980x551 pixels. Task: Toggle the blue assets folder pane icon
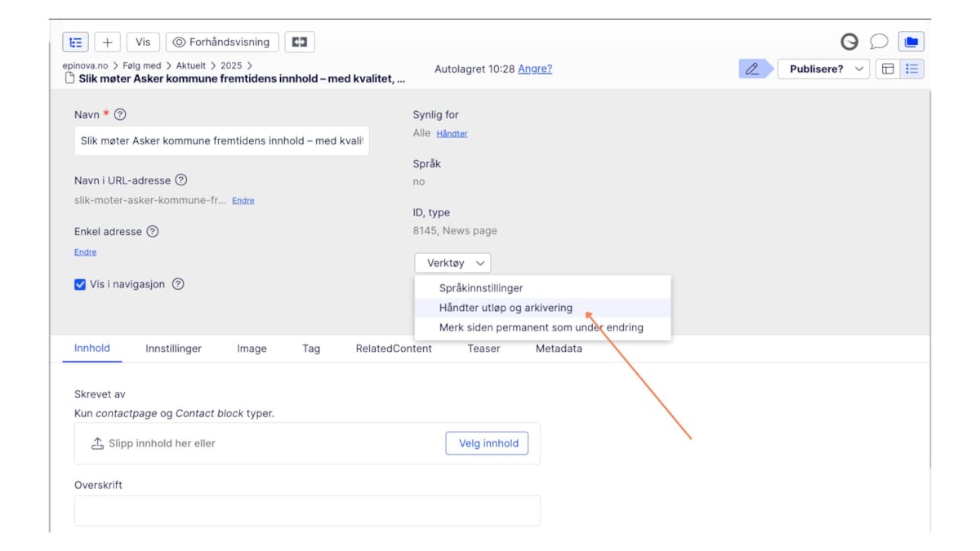(911, 42)
